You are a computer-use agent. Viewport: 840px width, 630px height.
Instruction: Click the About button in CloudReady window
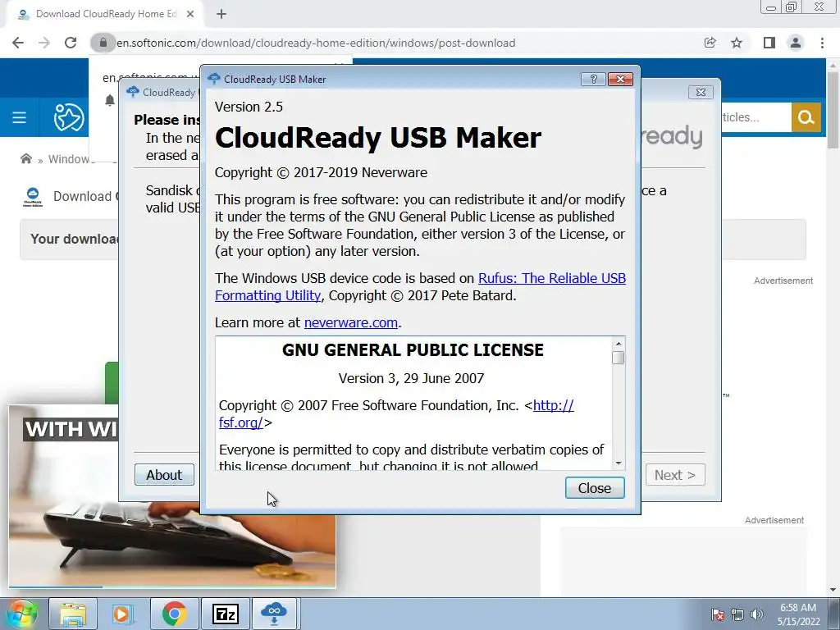pos(164,475)
